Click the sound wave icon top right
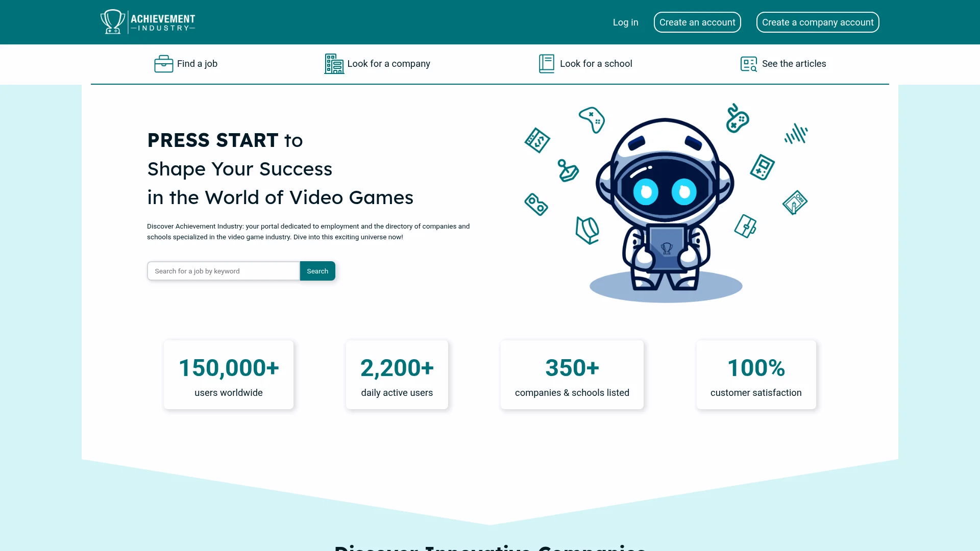Viewport: 980px width, 551px height. (x=796, y=134)
